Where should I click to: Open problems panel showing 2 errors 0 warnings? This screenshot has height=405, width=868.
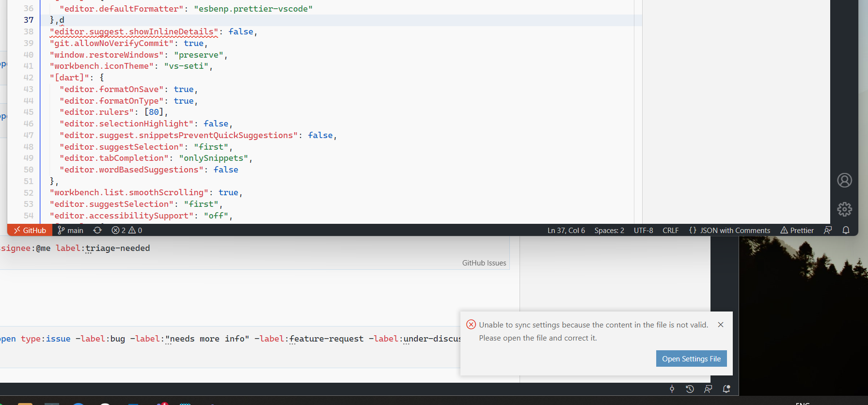[x=127, y=230]
